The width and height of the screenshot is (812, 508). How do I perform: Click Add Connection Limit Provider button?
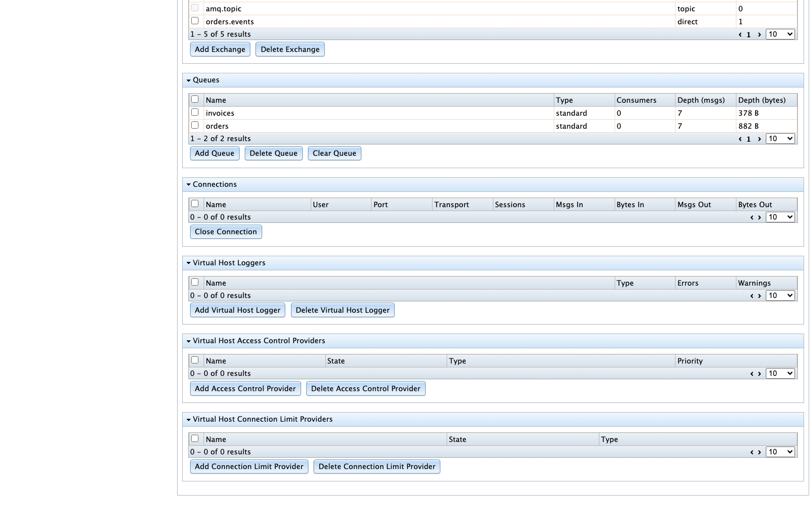point(249,467)
